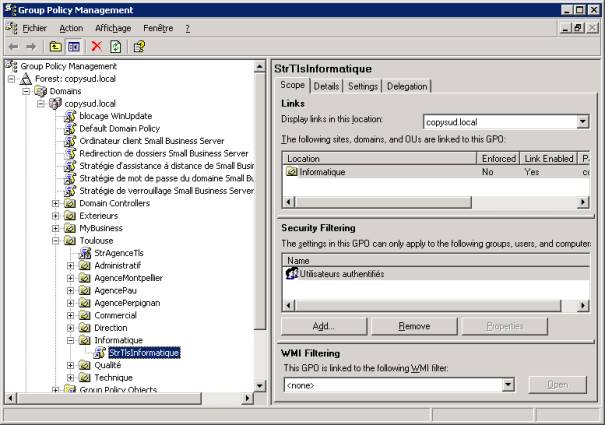Open the WMI filter dropdown
The image size is (605, 425).
click(x=508, y=384)
